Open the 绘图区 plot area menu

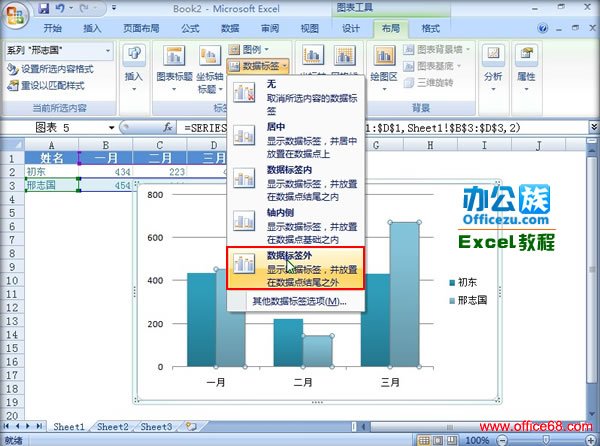[384, 68]
